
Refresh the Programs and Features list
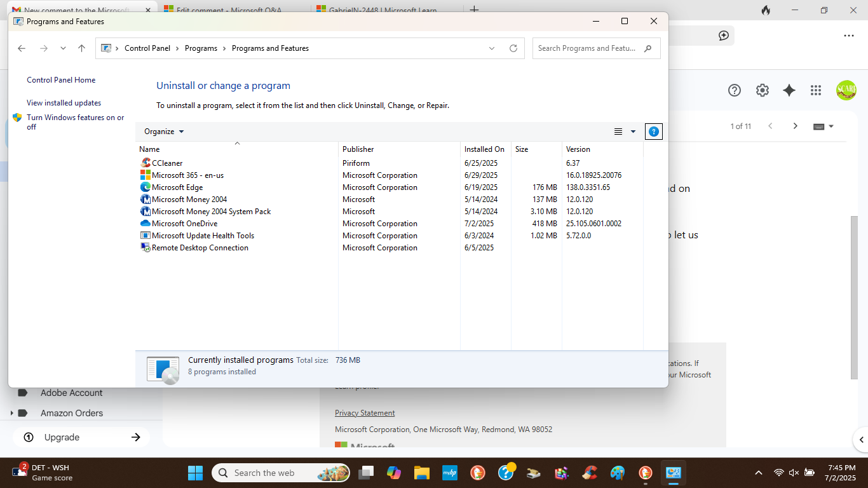tap(513, 48)
